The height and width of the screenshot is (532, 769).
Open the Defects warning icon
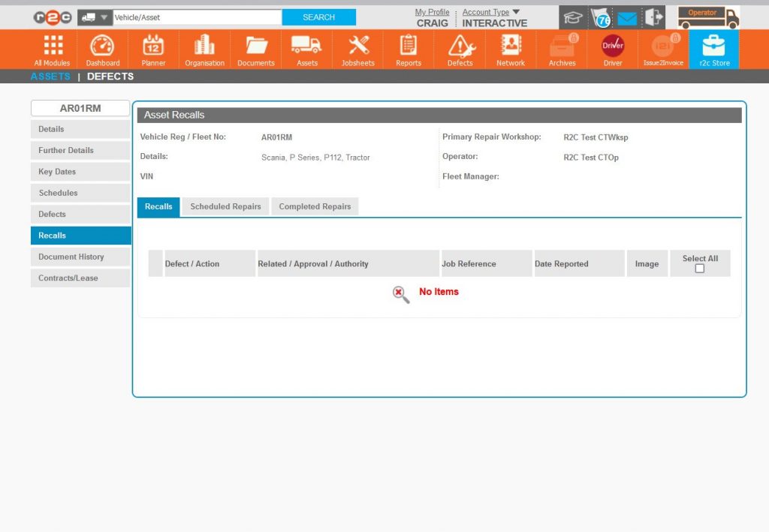click(x=460, y=47)
